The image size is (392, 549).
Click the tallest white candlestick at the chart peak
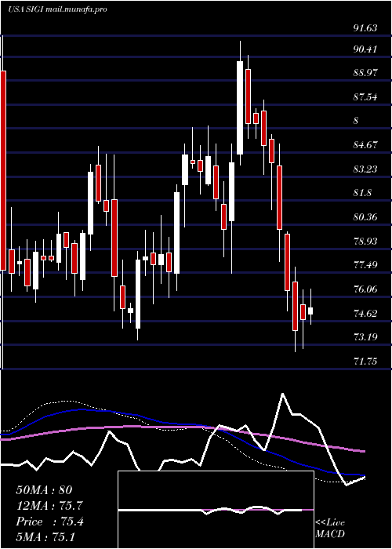click(240, 107)
